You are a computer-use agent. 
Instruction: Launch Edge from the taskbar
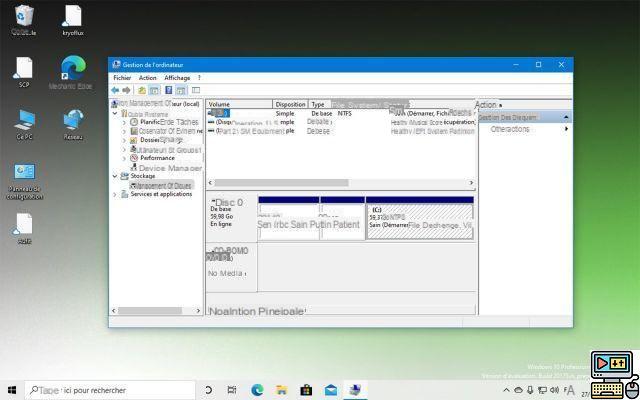click(x=257, y=390)
